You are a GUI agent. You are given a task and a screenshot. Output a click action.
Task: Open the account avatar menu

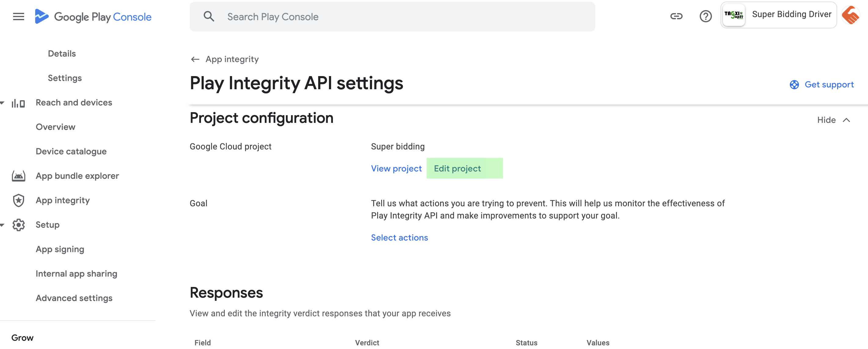851,15
